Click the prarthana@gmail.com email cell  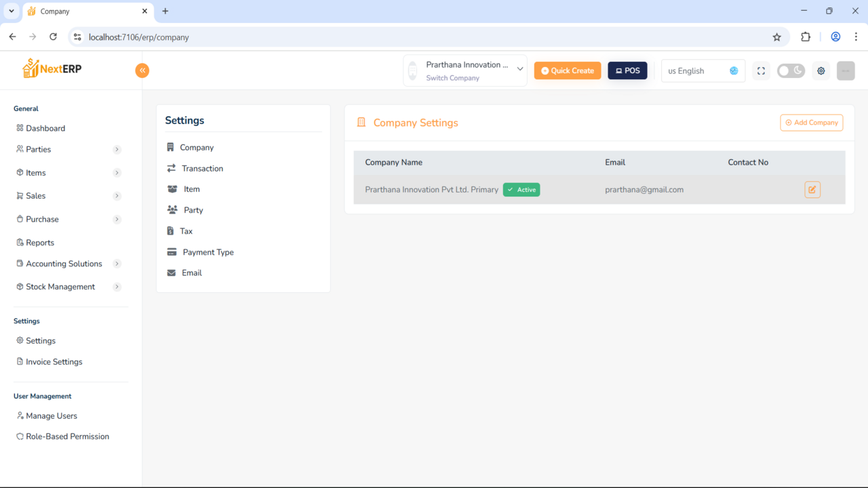point(644,190)
